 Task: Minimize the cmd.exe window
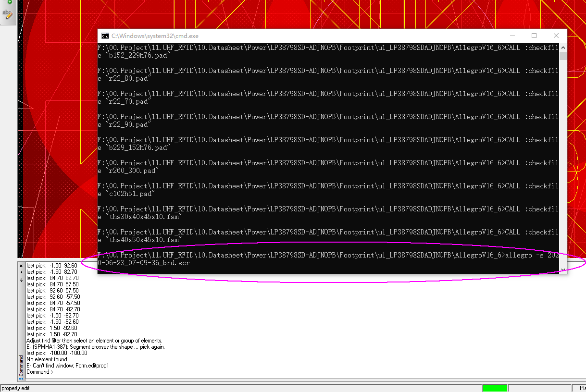(x=512, y=36)
